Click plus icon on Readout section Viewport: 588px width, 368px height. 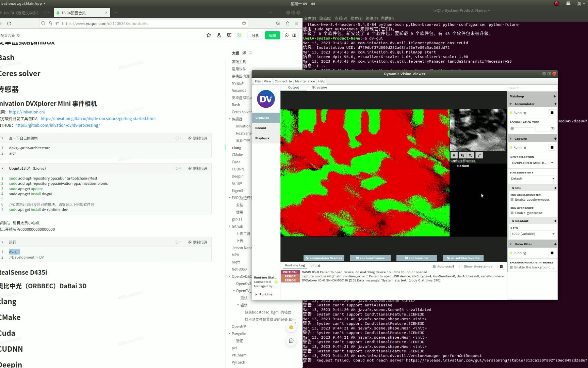[555, 221]
